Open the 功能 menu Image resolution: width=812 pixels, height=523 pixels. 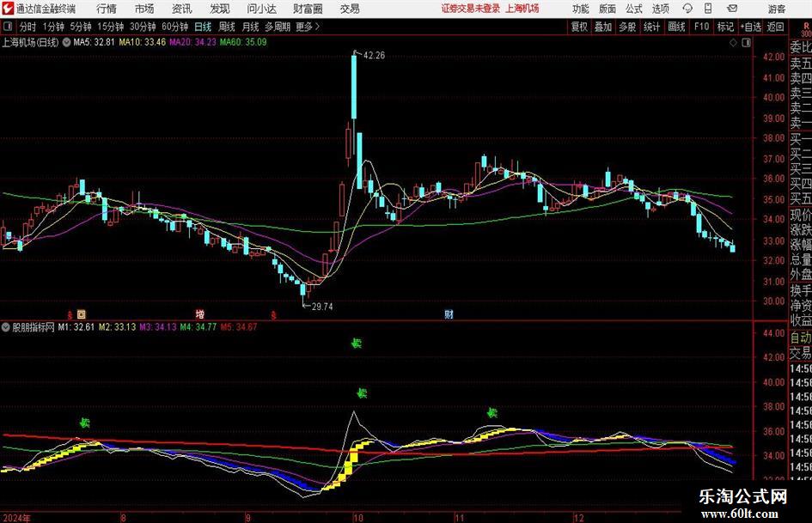click(581, 9)
